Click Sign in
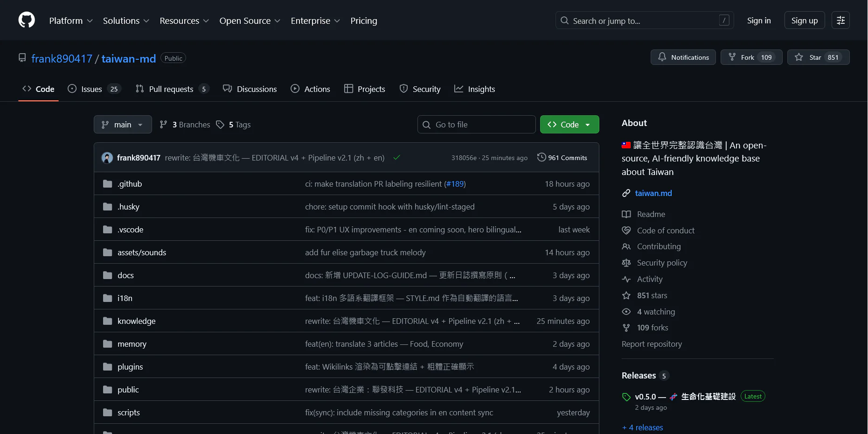The width and height of the screenshot is (868, 434). pos(759,21)
